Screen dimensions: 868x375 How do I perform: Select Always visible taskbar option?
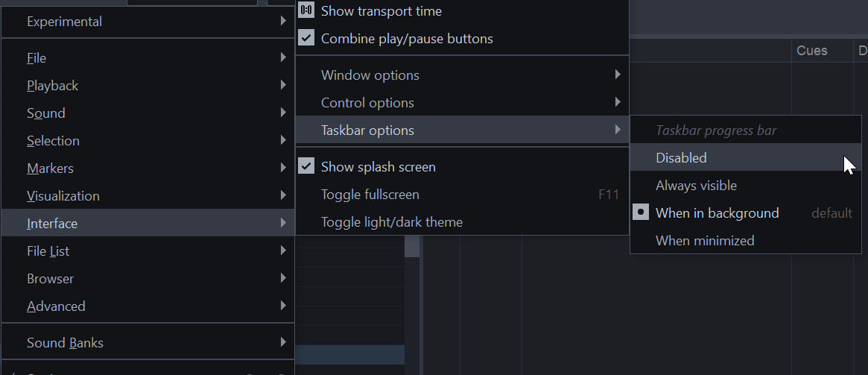click(x=696, y=186)
